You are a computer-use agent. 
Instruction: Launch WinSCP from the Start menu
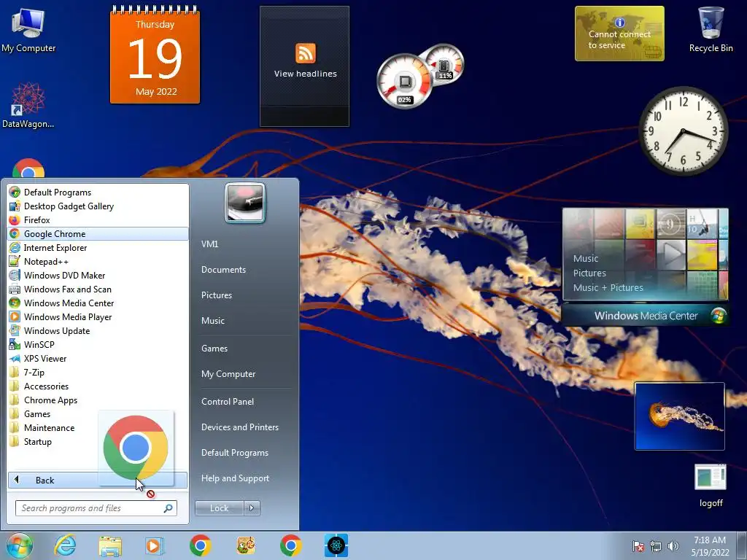click(98, 344)
